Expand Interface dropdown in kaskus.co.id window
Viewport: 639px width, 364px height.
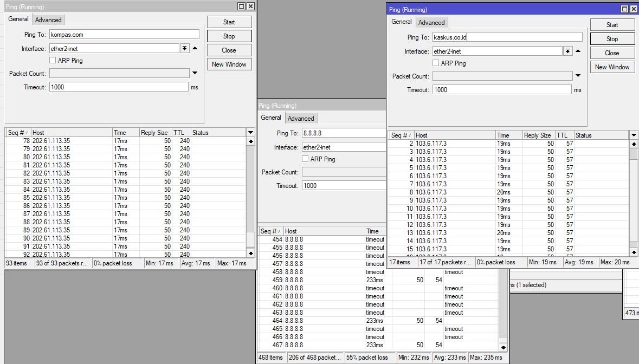point(567,51)
